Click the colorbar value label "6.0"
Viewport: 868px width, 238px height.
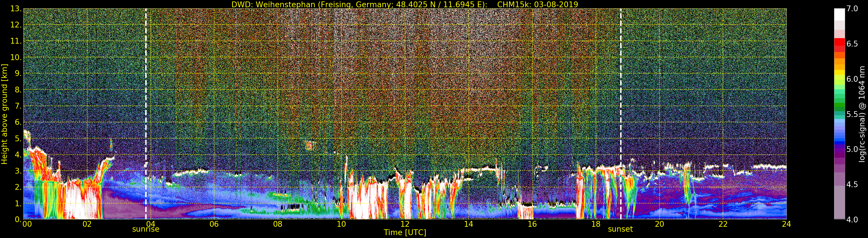[x=852, y=79]
